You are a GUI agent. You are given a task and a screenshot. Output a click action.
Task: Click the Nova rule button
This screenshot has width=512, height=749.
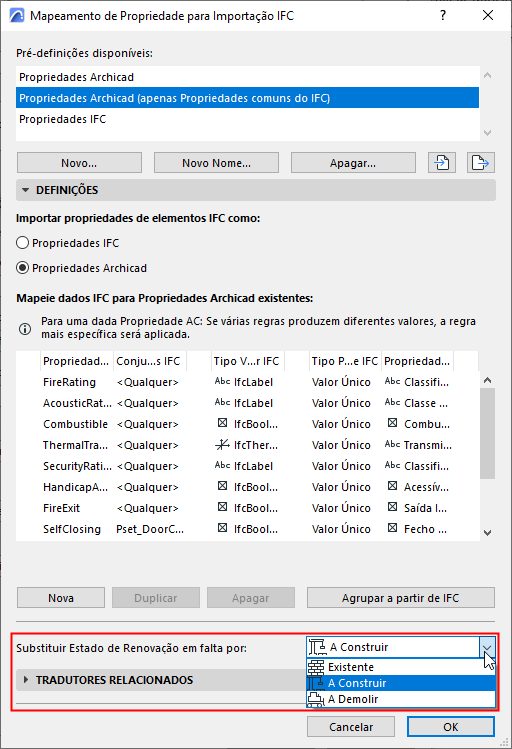click(61, 598)
